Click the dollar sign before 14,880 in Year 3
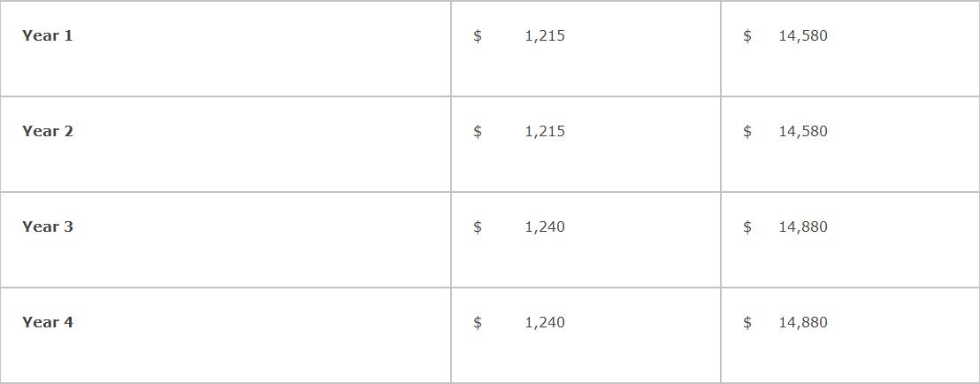Viewport: 980px width, 384px height. (x=747, y=227)
